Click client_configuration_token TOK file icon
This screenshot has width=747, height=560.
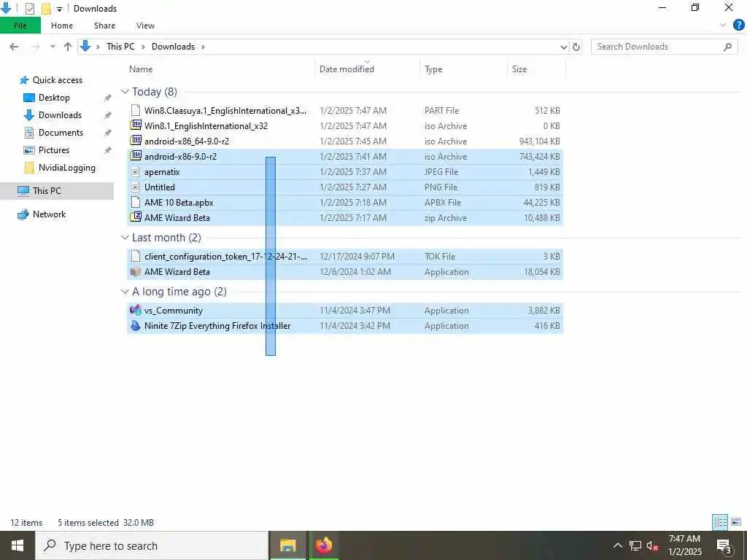[x=136, y=256]
